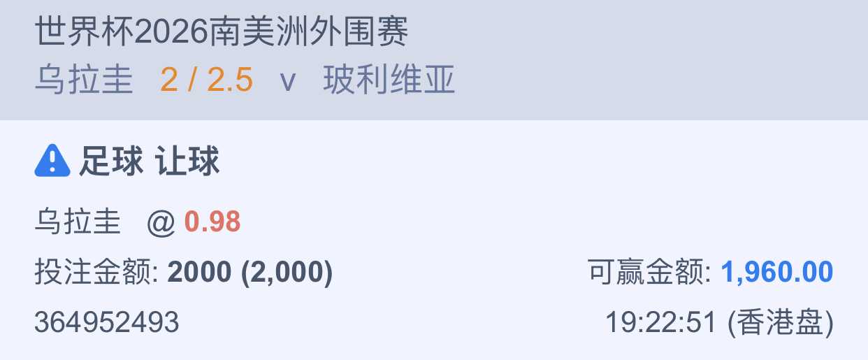Click the 世界杯2026南美洲外围赛 league title

pos(222,31)
